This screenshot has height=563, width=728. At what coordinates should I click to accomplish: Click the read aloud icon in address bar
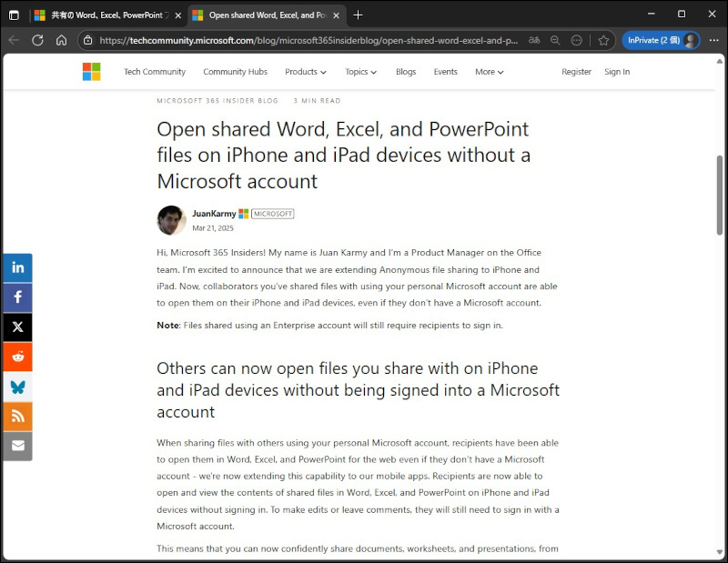pos(534,40)
